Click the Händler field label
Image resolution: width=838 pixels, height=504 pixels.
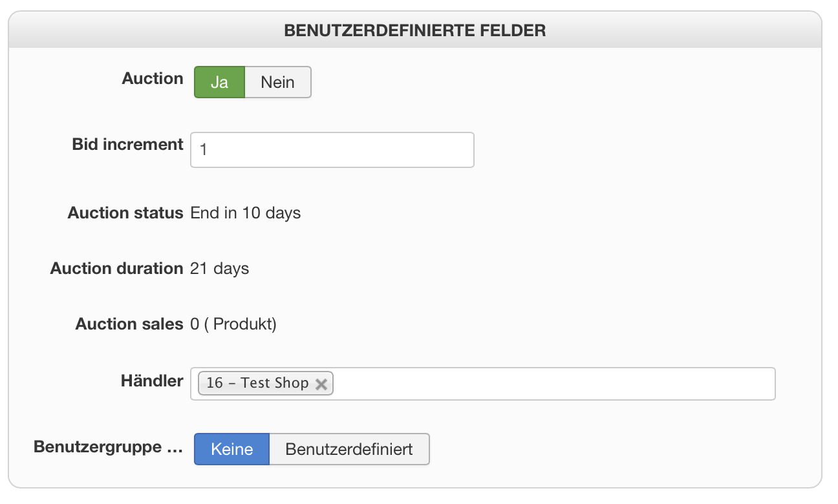pyautogui.click(x=152, y=381)
